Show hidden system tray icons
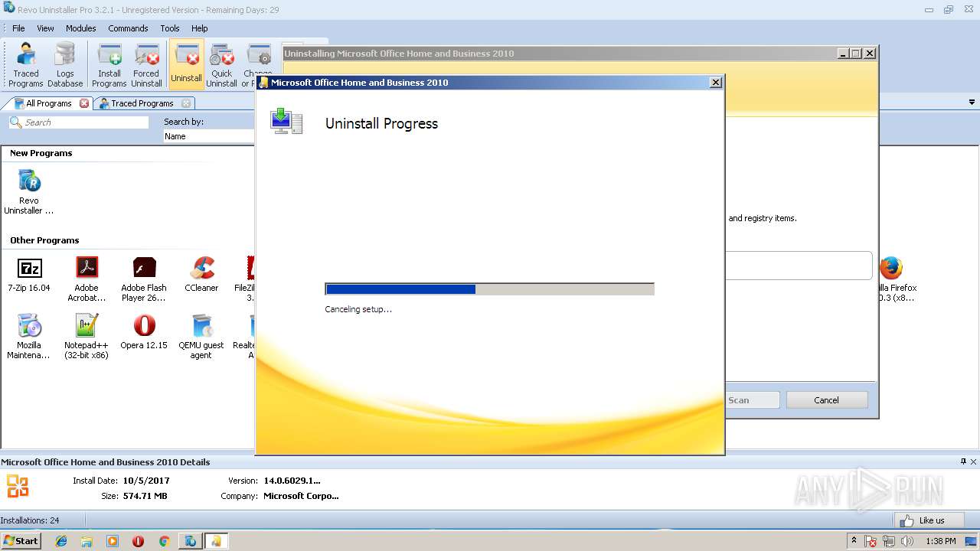This screenshot has width=980, height=551. 854,540
